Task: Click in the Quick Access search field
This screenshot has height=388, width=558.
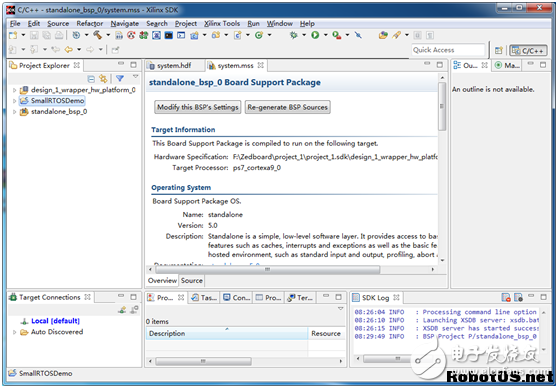Action: tap(448, 50)
